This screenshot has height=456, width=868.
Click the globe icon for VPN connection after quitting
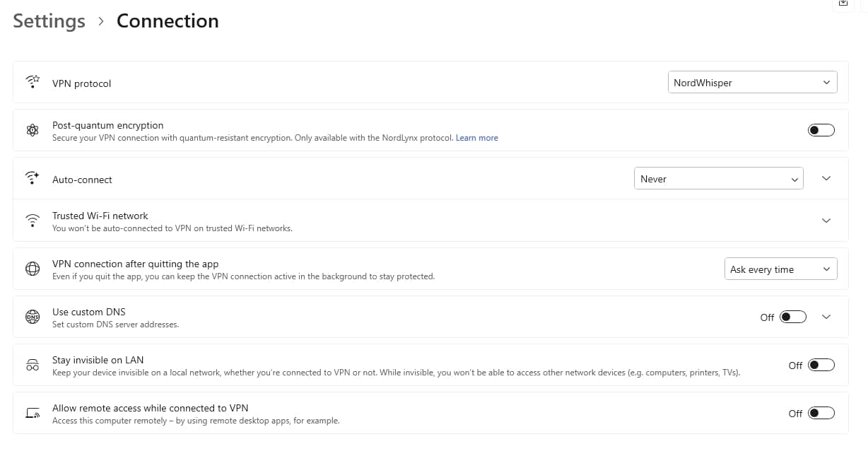pos(33,269)
